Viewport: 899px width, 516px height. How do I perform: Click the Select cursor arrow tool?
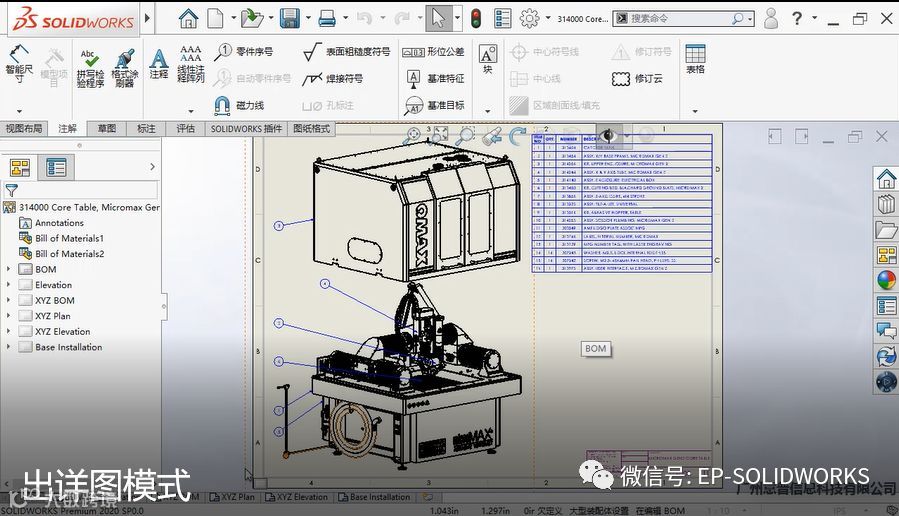pyautogui.click(x=439, y=18)
